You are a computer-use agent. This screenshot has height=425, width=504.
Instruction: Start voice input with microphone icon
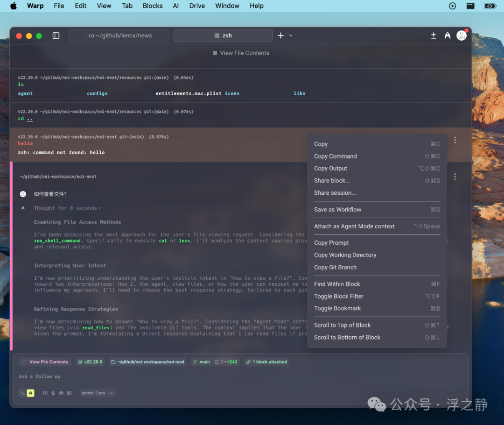pos(53,393)
